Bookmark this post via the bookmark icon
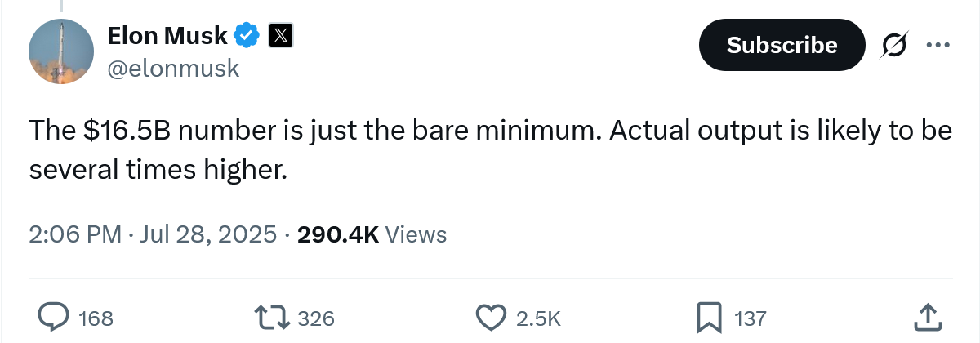Image resolution: width=980 pixels, height=343 pixels. click(709, 317)
